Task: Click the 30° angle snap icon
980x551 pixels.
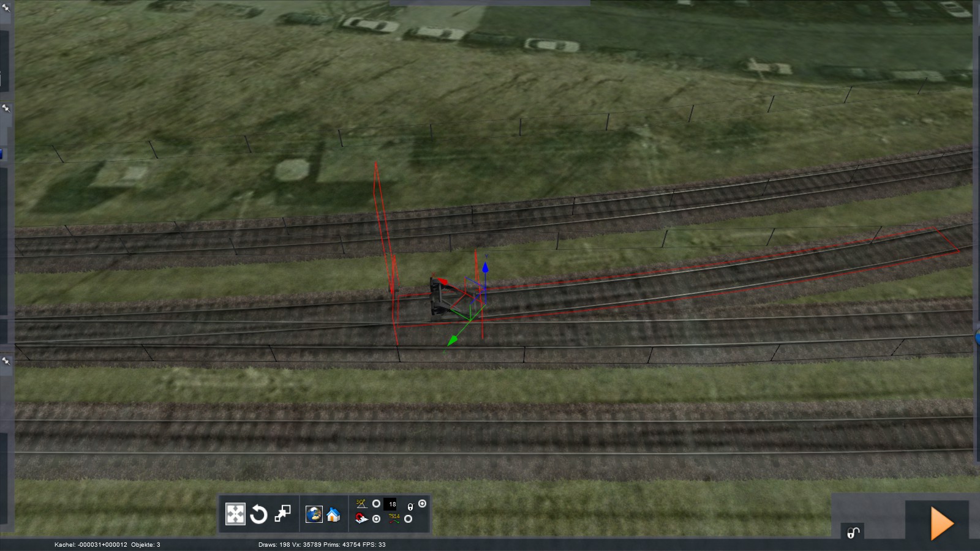Action: click(x=361, y=504)
